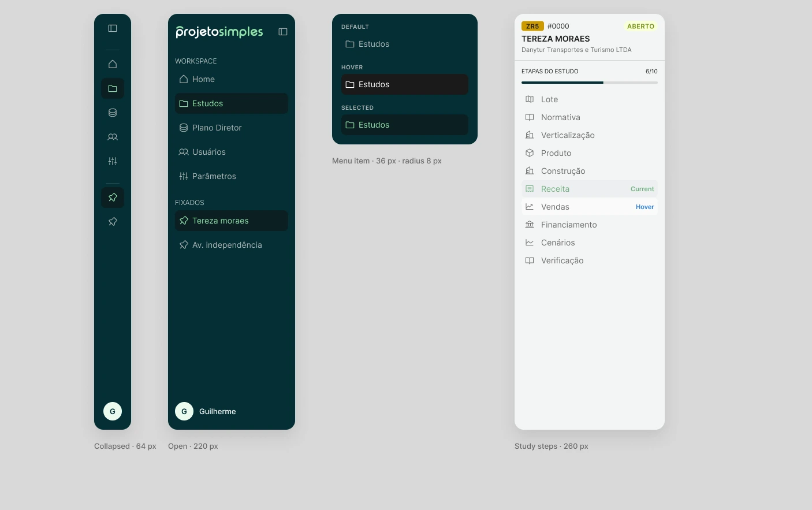Open the users icon in the collapsed sidebar

click(113, 137)
